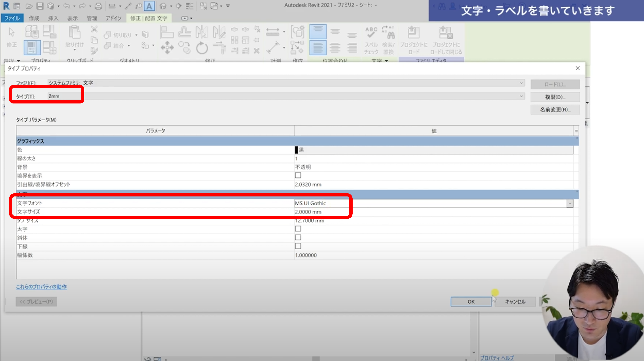Select the Rotate tool icon
This screenshot has height=361, width=644.
coord(202,48)
